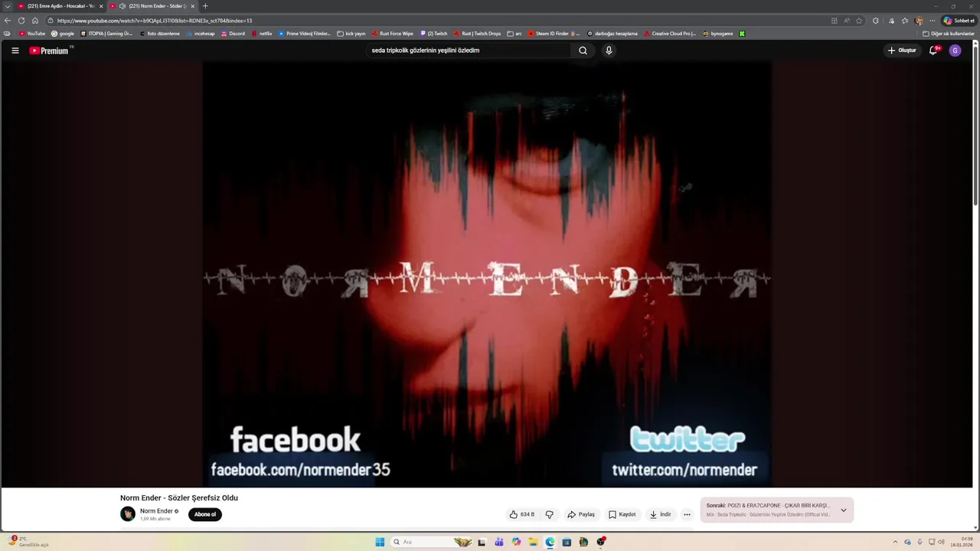Switch to Emre Aydın - Hoscakal tab
Viewport: 980px width, 551px height.
(60, 6)
